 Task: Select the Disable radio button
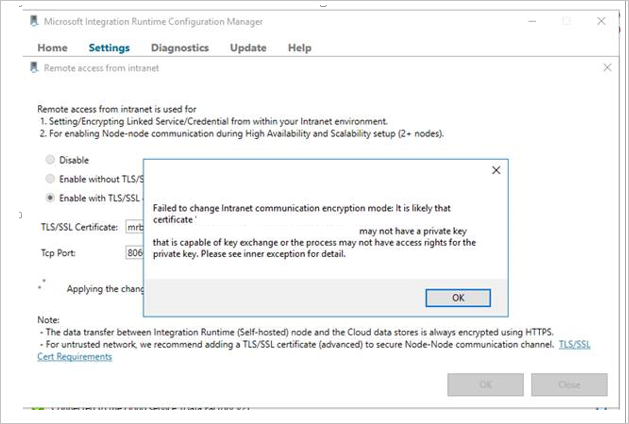point(50,160)
